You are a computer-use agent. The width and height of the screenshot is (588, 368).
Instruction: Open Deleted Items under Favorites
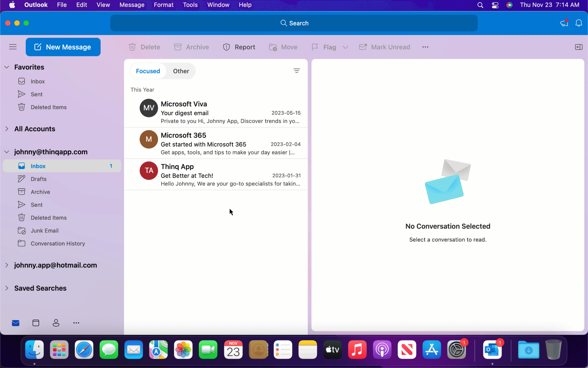coord(62,107)
